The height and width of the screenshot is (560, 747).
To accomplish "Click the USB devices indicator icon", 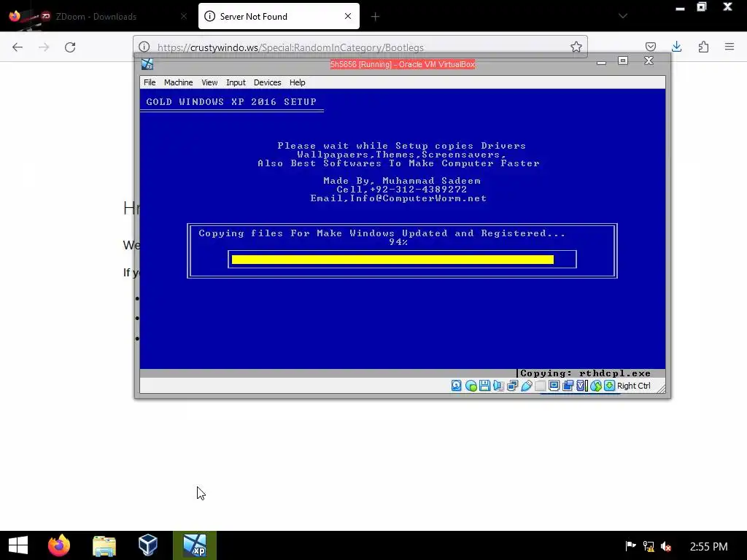I will click(527, 386).
